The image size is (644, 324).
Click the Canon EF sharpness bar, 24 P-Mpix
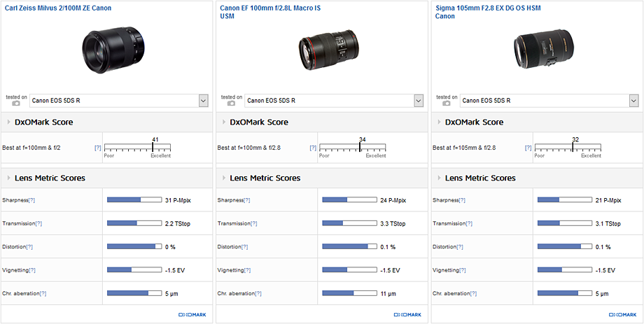[349, 200]
